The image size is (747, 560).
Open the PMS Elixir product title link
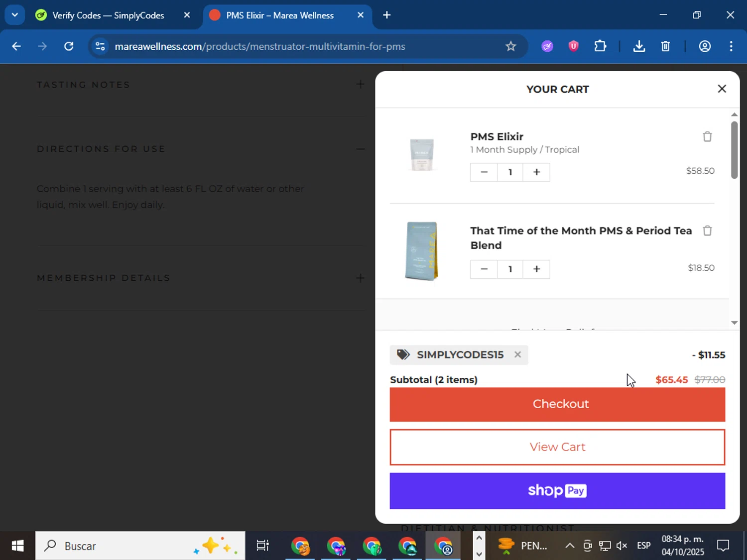click(x=497, y=136)
